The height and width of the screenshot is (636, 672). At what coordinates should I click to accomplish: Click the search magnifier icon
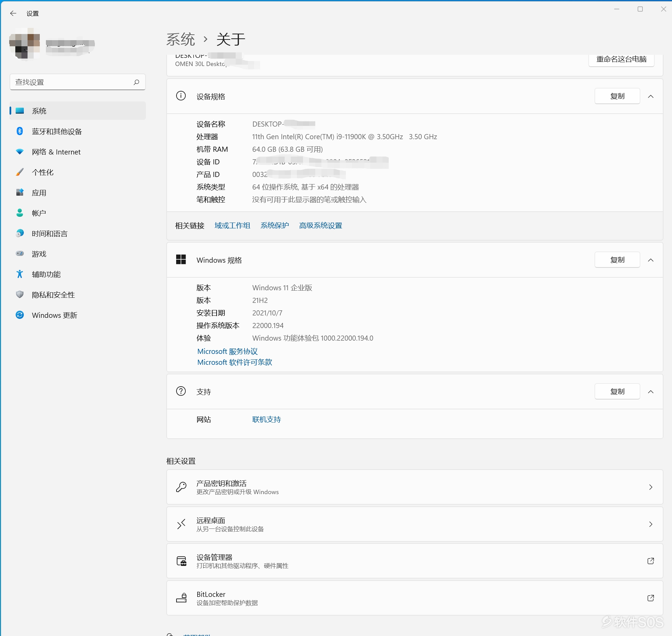click(x=136, y=82)
